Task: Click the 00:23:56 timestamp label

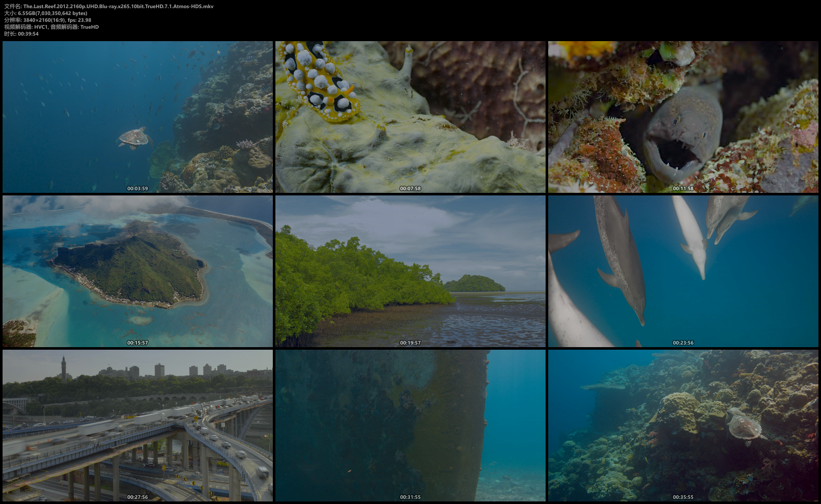Action: [x=683, y=343]
